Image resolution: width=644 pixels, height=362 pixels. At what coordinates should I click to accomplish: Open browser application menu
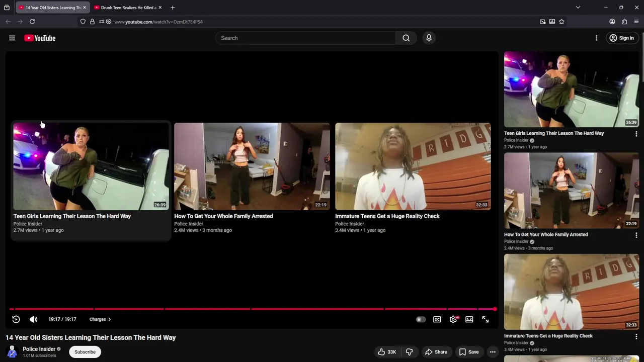pyautogui.click(x=636, y=22)
